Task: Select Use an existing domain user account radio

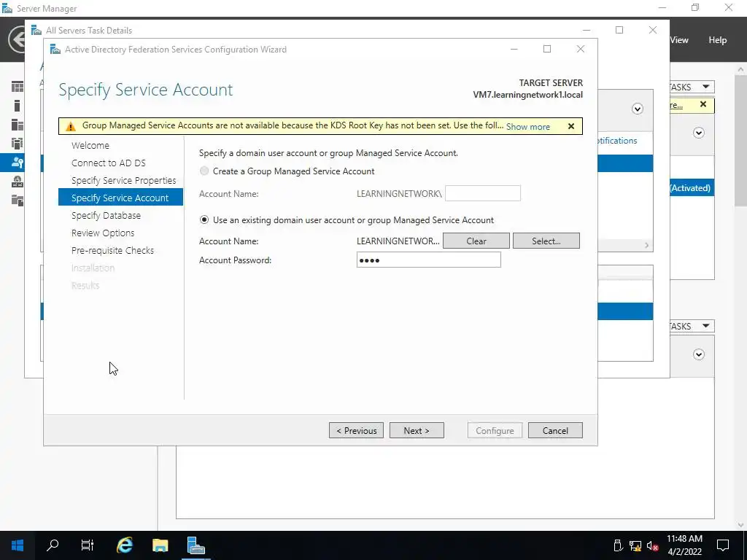Action: 204,220
